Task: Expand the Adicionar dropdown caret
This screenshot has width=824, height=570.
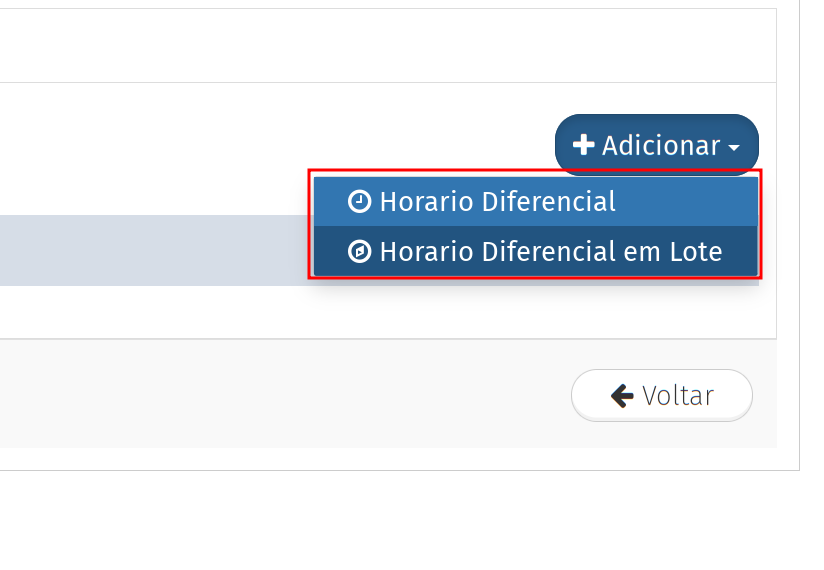Action: point(735,147)
